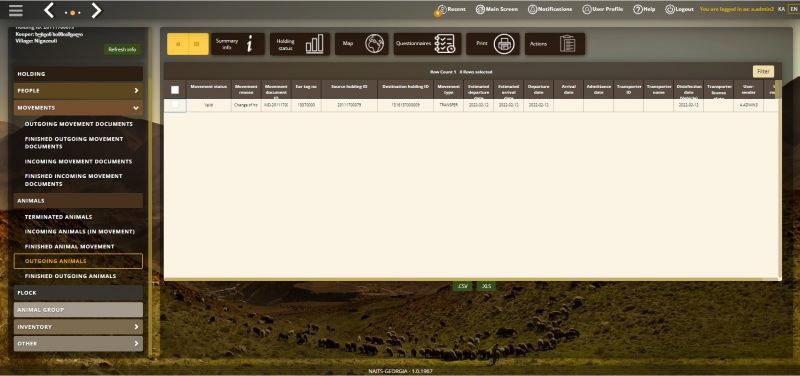The width and height of the screenshot is (800, 376).
Task: Collapse the Movements section
Action: point(78,108)
